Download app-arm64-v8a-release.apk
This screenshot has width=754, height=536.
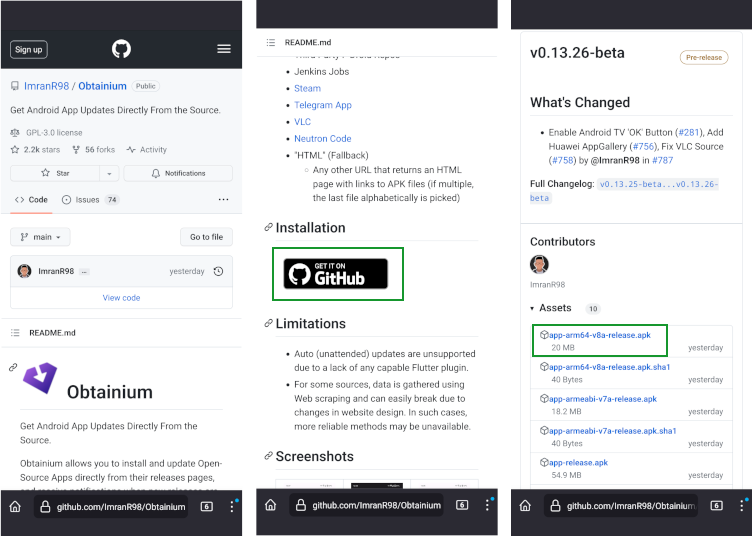coord(600,335)
